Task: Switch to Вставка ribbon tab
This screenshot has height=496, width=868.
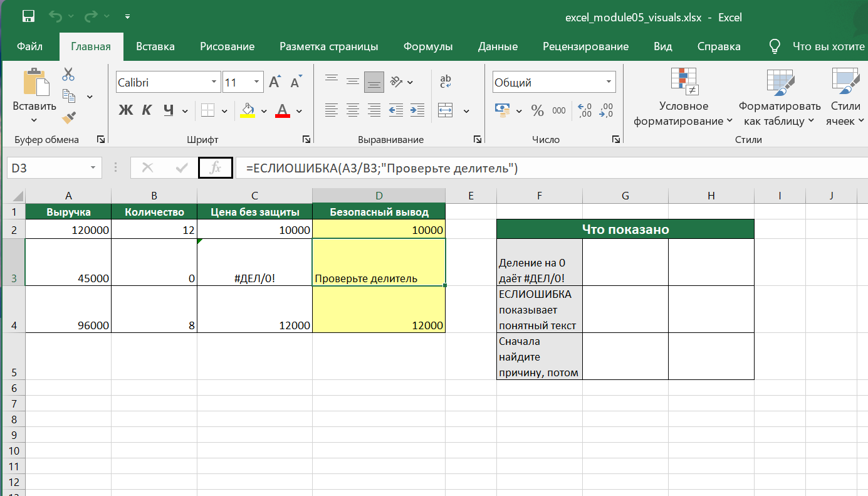Action: pos(155,46)
